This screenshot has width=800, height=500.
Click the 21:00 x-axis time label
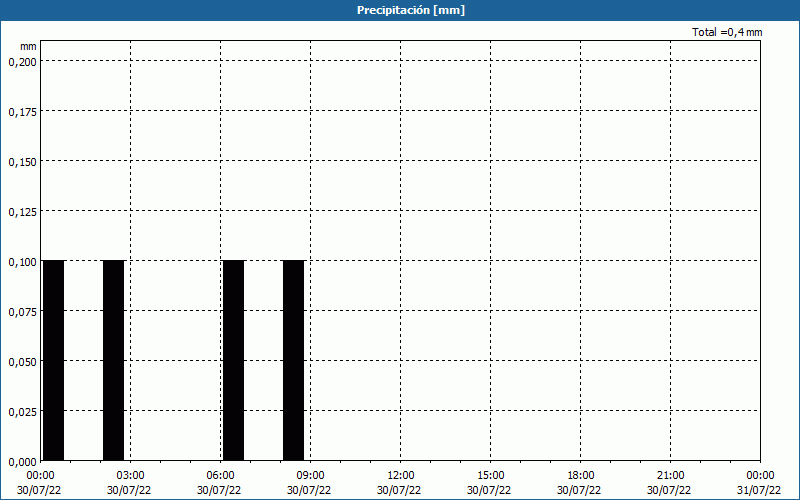670,476
